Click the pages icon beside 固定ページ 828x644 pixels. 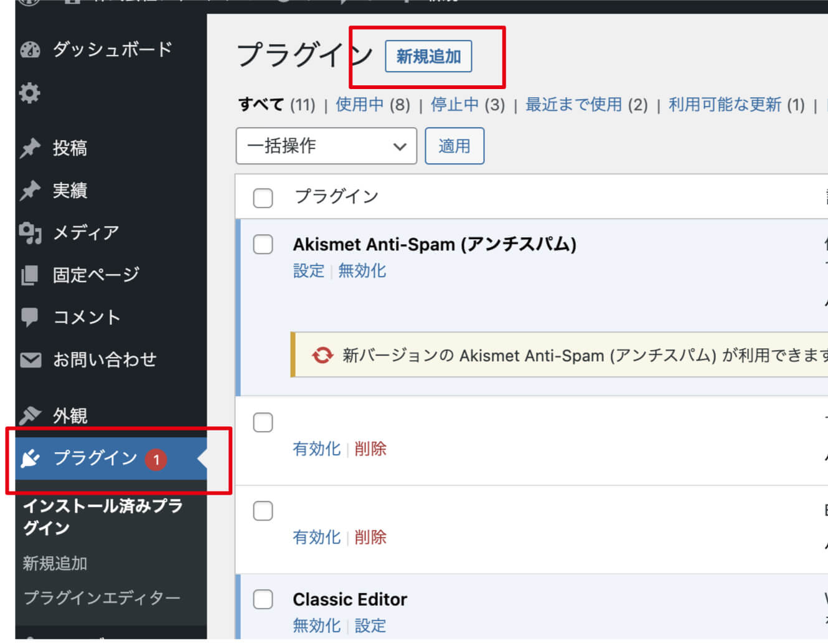(x=30, y=275)
